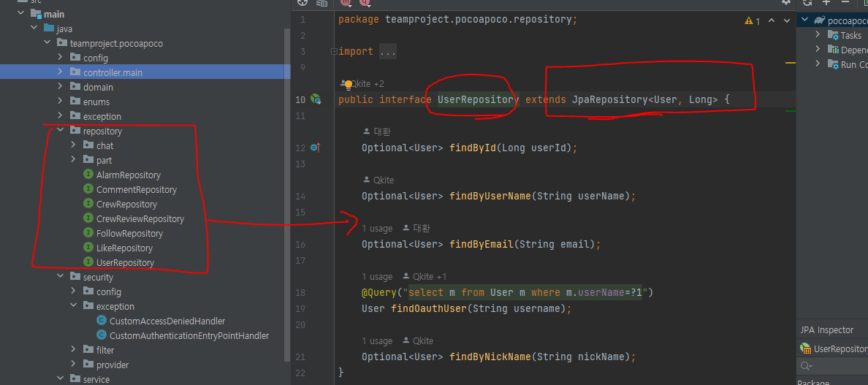Open CrewReviewRepository in the project tree
The image size is (868, 385).
click(140, 219)
